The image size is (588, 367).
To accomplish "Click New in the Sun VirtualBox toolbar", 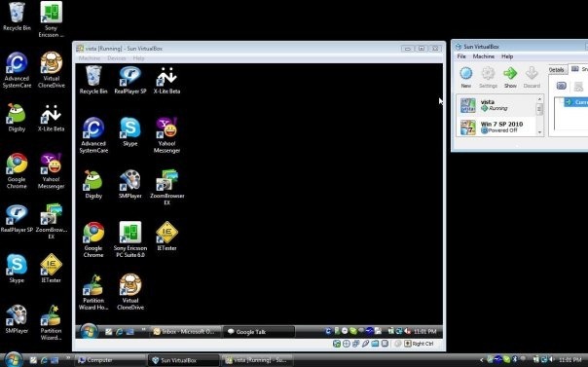I will point(465,77).
